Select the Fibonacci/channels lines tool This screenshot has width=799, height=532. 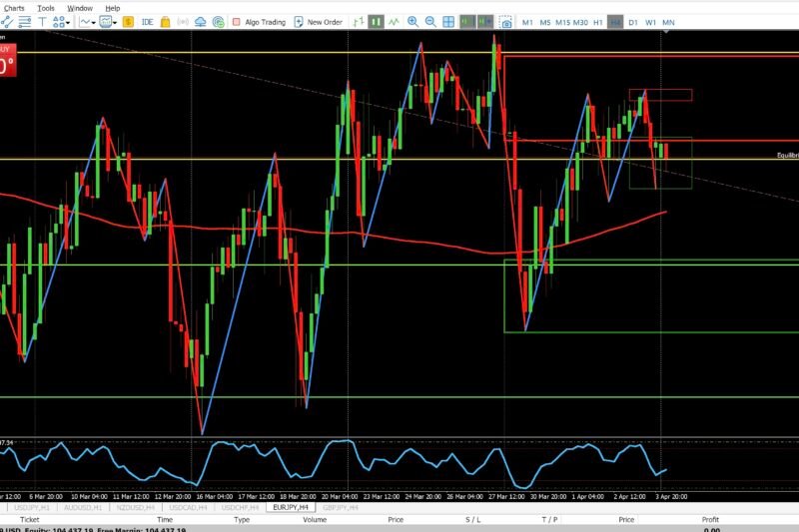click(24, 22)
